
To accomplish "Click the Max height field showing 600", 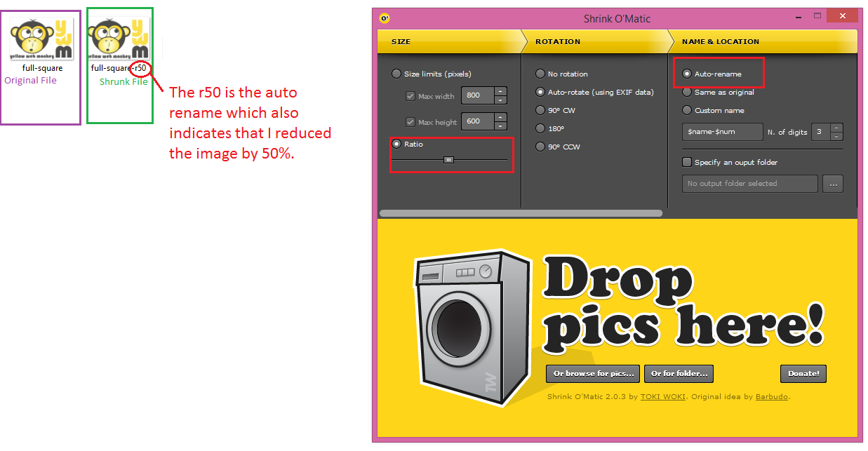I will click(x=478, y=122).
